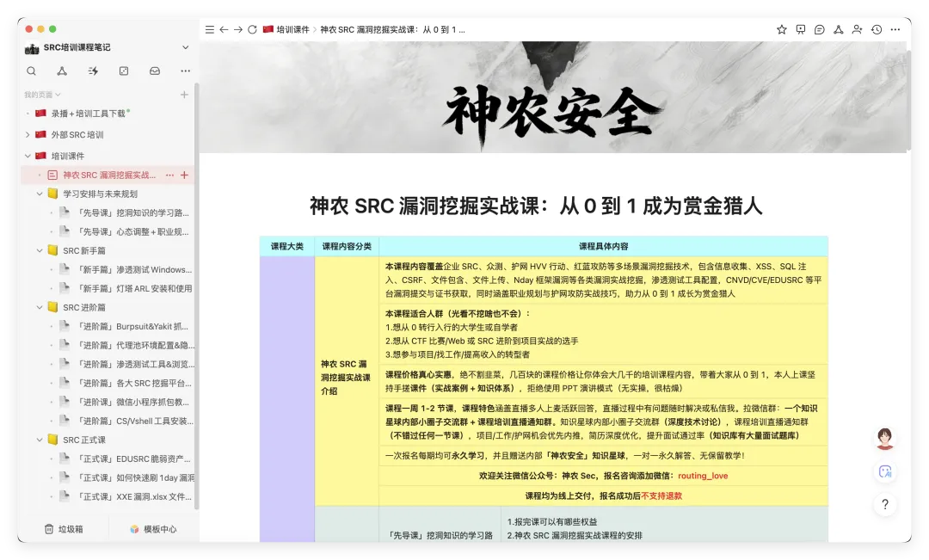Click the red 不支持退款 text
This screenshot has width=929, height=560.
661,496
